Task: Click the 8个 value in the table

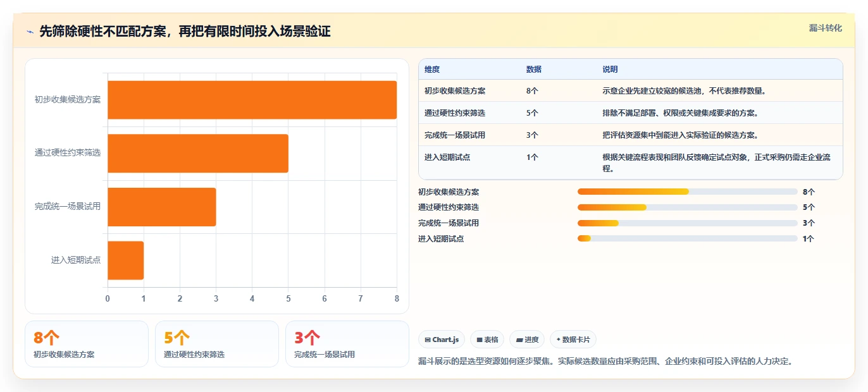Action: coord(533,91)
